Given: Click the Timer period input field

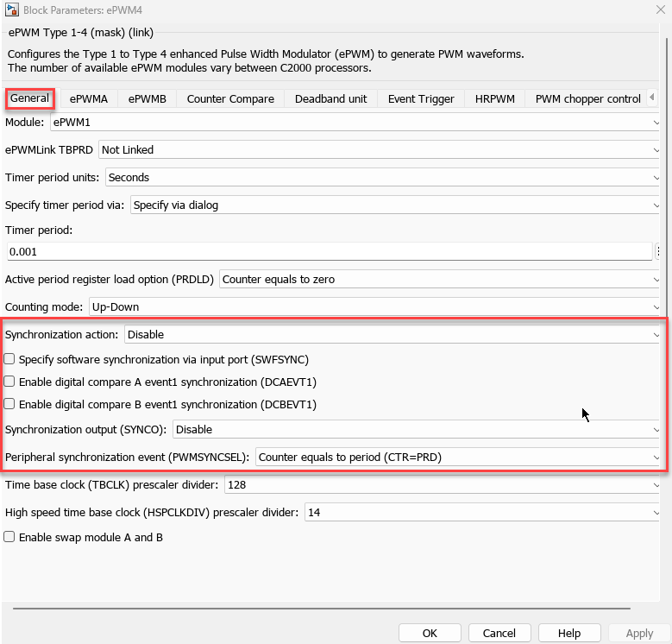Looking at the screenshot, I should pos(330,252).
